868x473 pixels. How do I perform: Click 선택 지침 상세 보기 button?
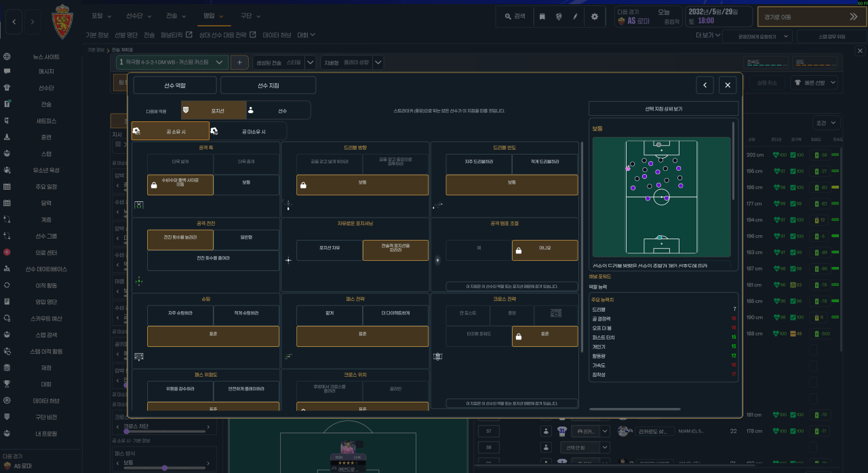663,108
